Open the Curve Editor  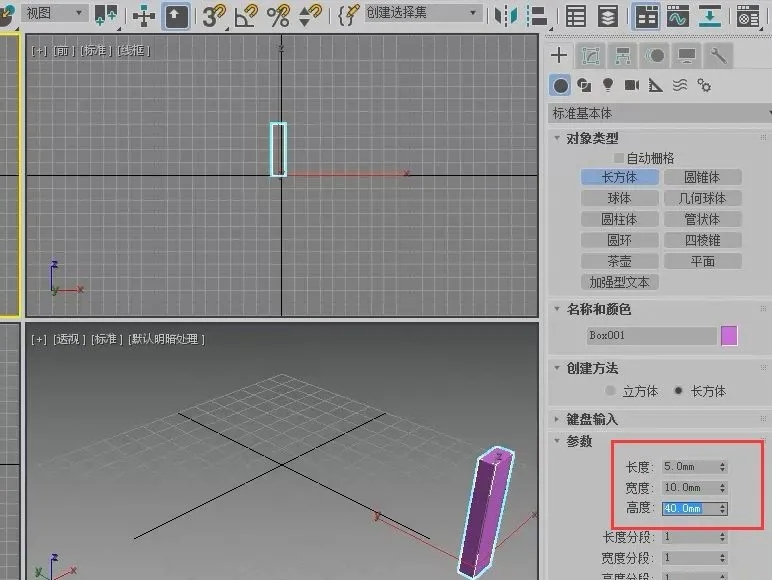click(x=678, y=16)
